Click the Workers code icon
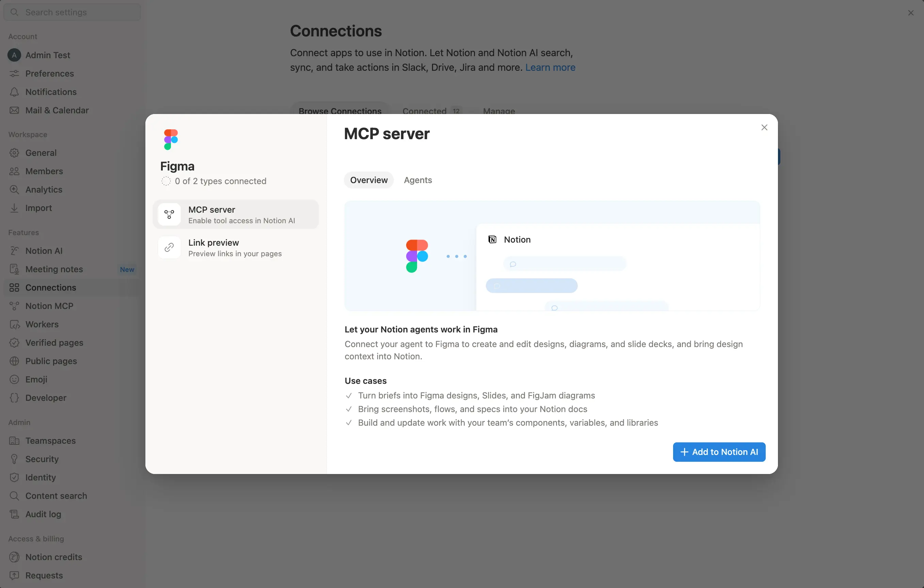This screenshot has width=924, height=588. [x=14, y=325]
